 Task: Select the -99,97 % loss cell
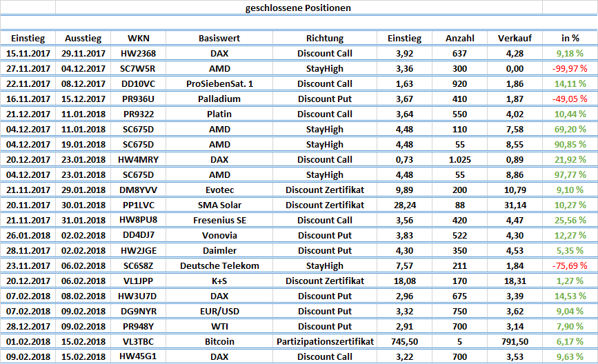coord(570,68)
